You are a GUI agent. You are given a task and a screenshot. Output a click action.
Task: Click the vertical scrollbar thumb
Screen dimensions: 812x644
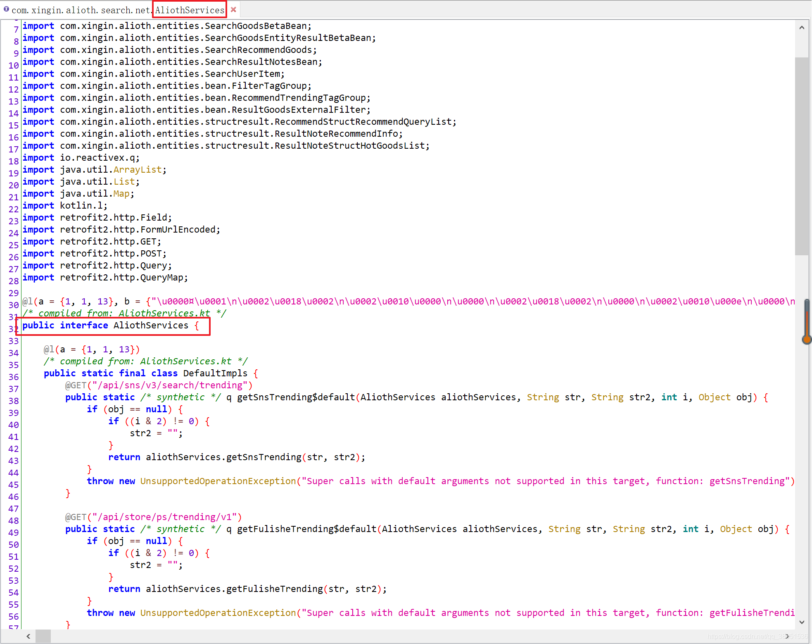[x=802, y=157]
